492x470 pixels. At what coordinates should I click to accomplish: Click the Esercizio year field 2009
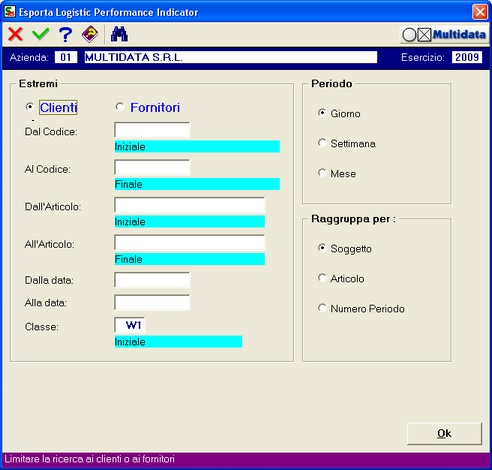pos(467,57)
